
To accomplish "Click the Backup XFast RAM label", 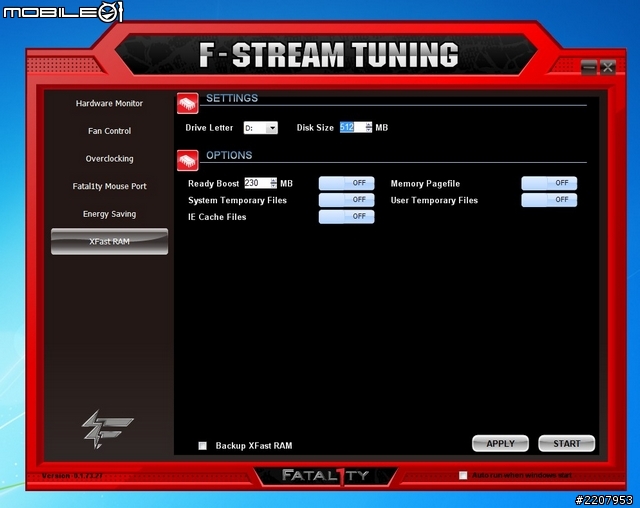I will point(254,446).
